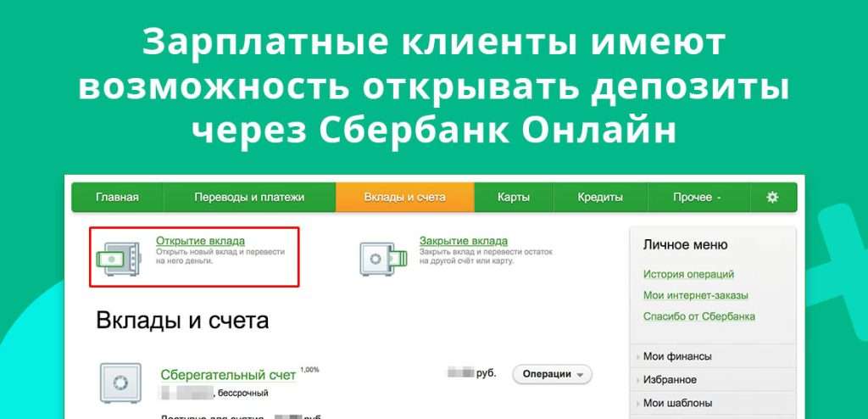The image size is (868, 419).
Task: Expand the Прочее dropdown menu
Action: click(697, 197)
